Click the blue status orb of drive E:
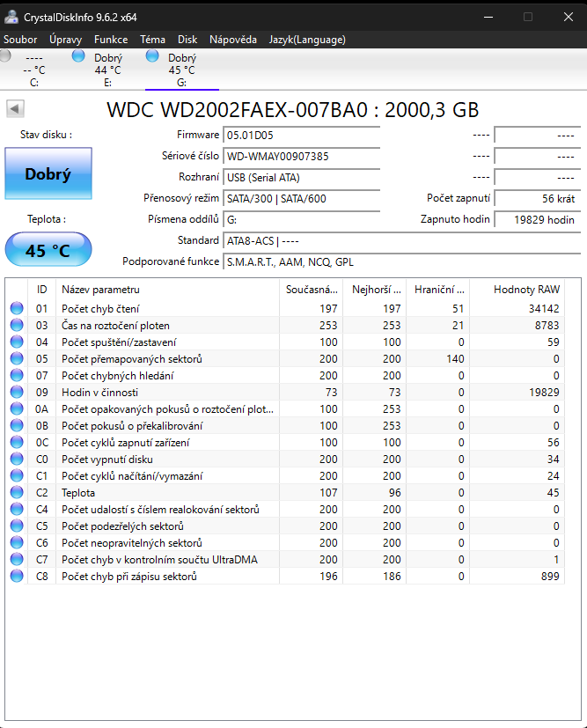 [x=78, y=55]
